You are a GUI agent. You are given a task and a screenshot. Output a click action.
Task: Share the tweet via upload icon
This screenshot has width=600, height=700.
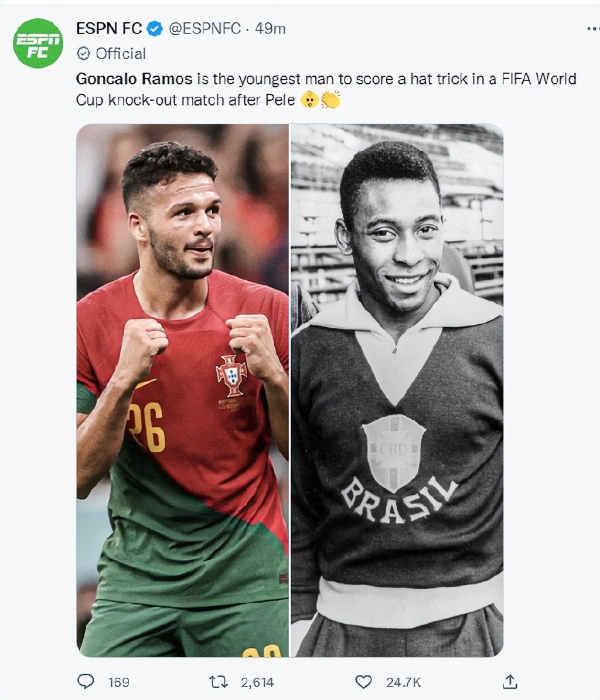point(510,681)
